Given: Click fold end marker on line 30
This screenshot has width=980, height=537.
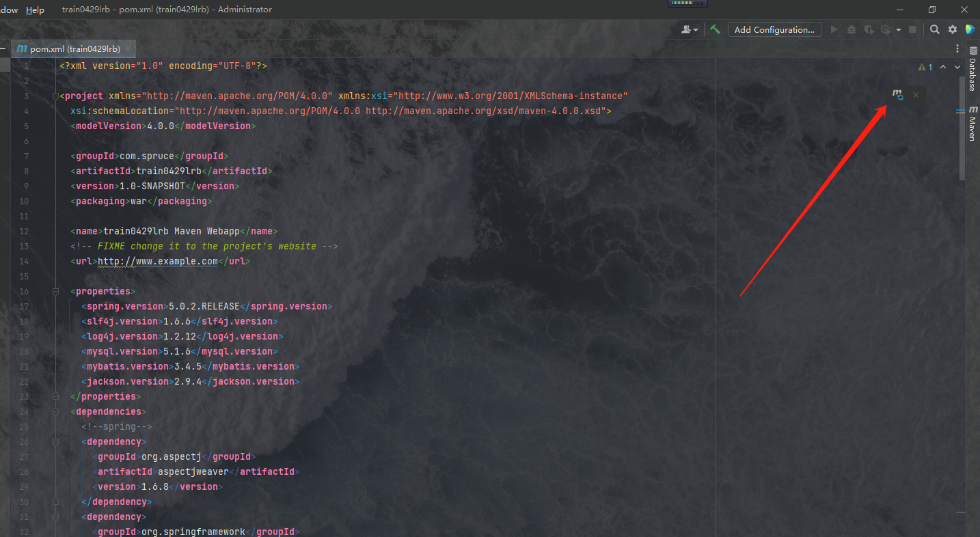Looking at the screenshot, I should coord(57,501).
